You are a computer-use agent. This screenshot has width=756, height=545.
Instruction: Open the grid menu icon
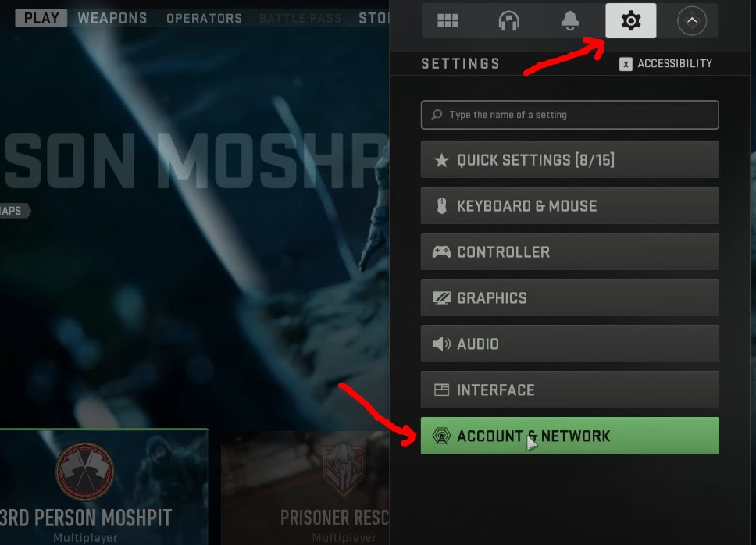(x=448, y=21)
